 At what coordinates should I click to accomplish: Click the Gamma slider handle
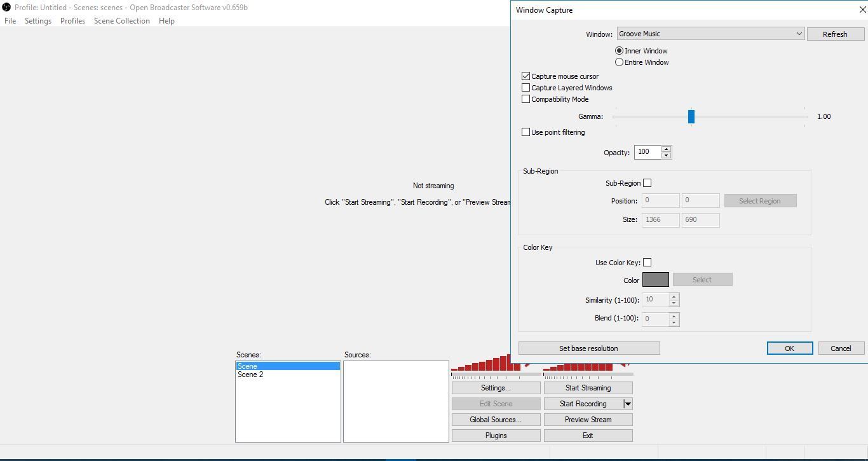coord(692,116)
